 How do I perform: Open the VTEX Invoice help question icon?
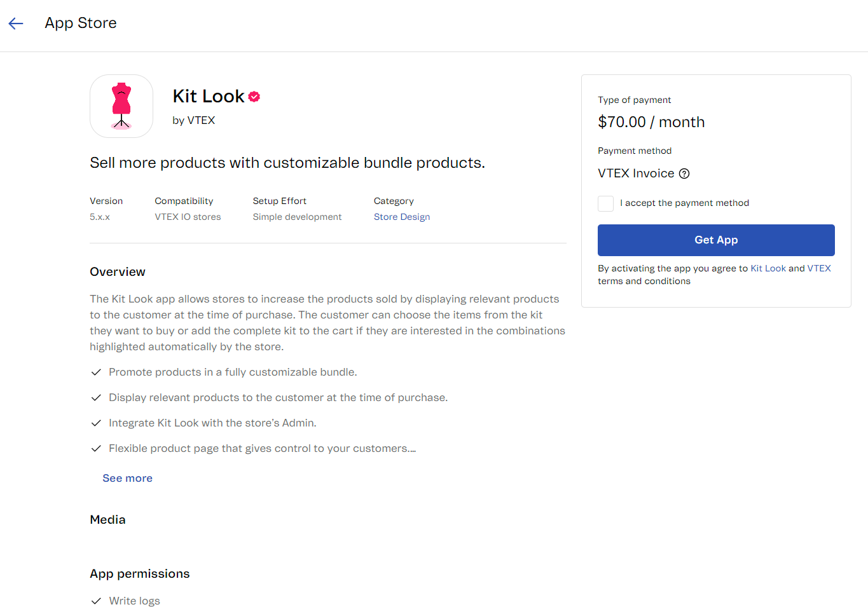pyautogui.click(x=684, y=174)
